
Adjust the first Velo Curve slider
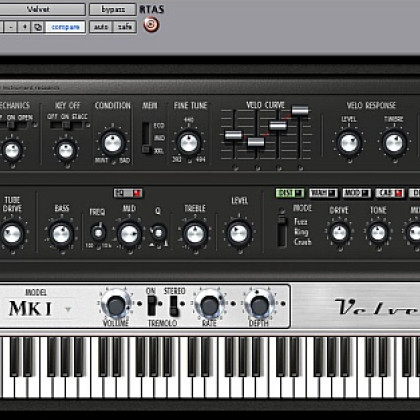pos(234,135)
